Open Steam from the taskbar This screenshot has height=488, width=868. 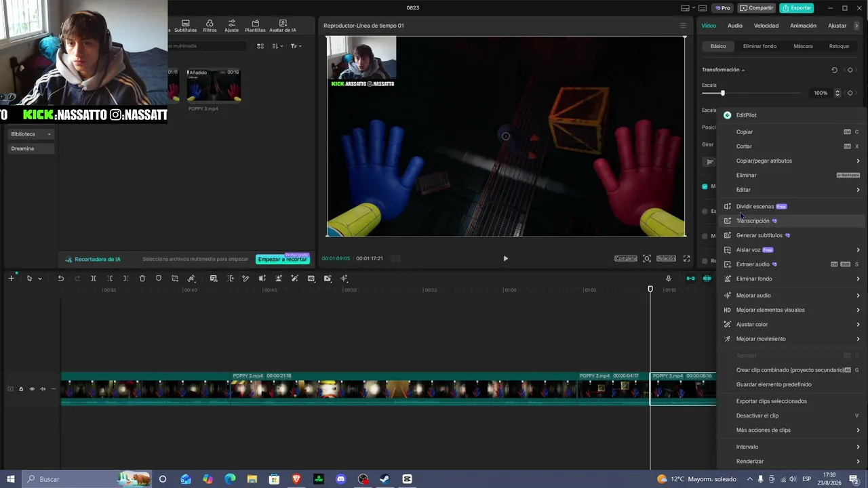[x=384, y=479]
